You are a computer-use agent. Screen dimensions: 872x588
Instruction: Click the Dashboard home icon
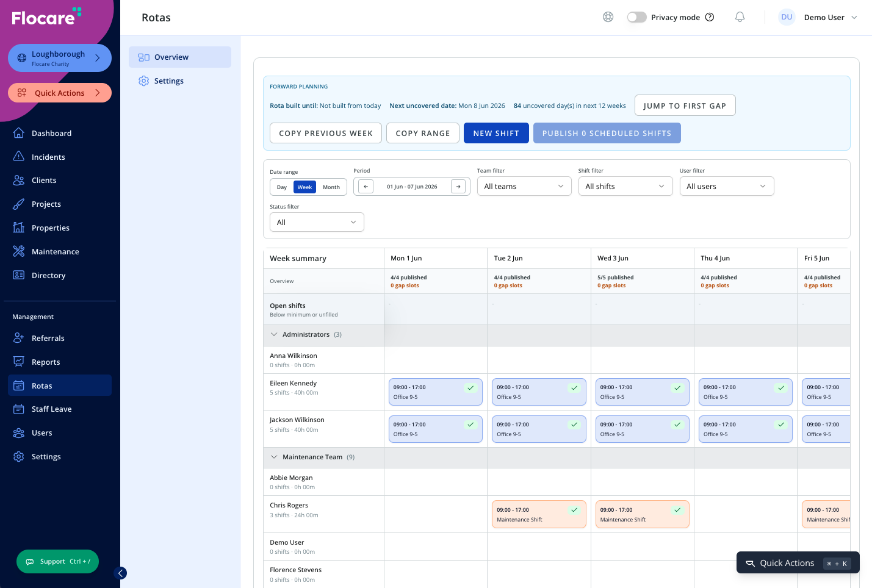coord(19,133)
